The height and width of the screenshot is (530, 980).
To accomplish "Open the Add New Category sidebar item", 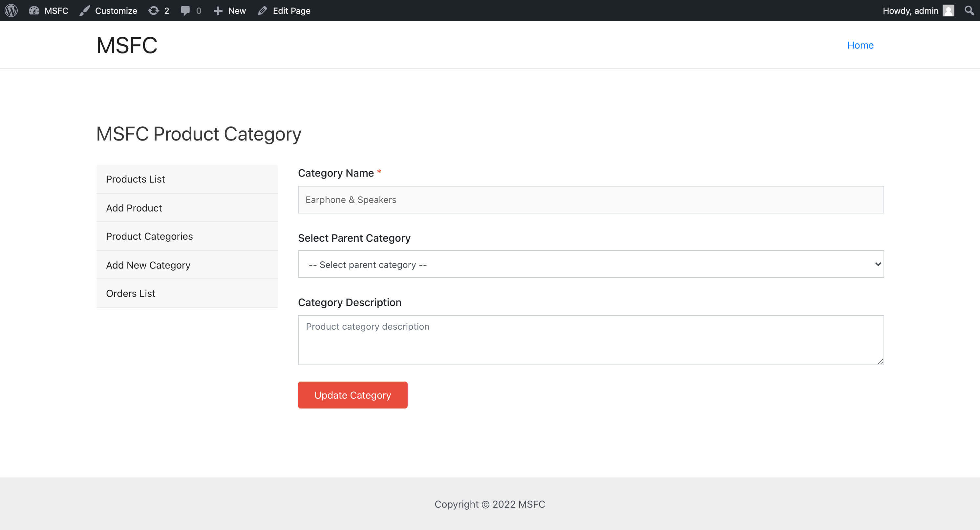I will coord(148,265).
